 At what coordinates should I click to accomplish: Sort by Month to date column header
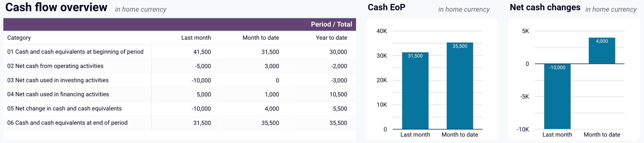pyautogui.click(x=261, y=38)
